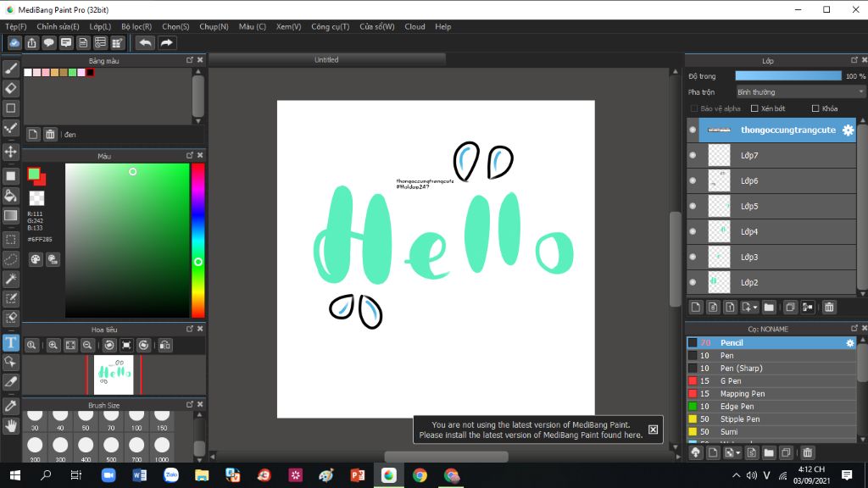The width and height of the screenshot is (868, 488).
Task: Click the zoom in magnifier in Navigator
Action: (53, 346)
